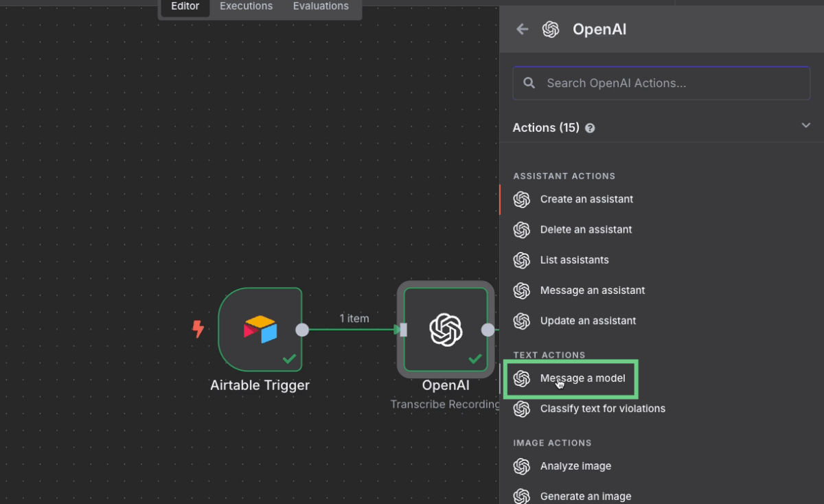Click the Airtable Trigger node label
Screen dimensions: 824x504
pyautogui.click(x=260, y=385)
